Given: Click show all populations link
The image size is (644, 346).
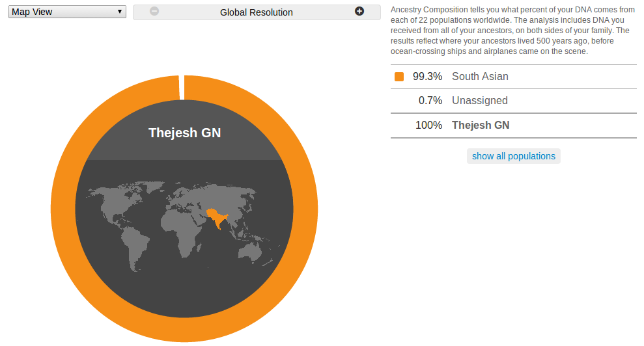Looking at the screenshot, I should [513, 156].
